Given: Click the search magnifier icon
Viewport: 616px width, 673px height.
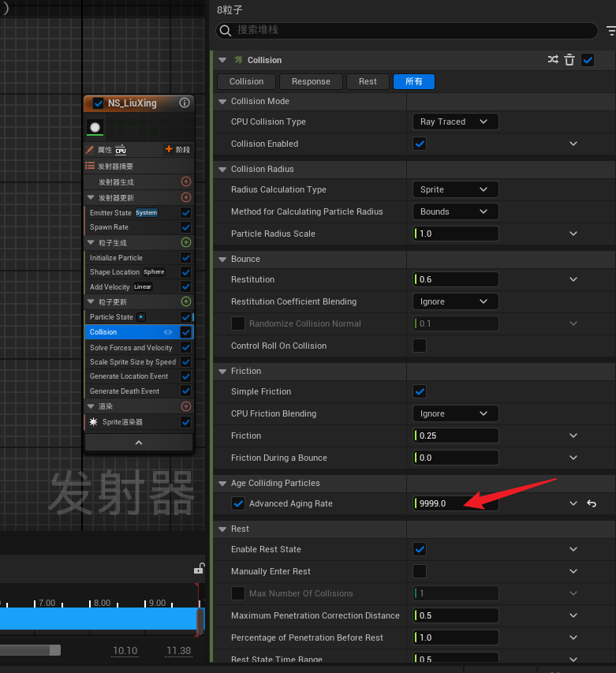Looking at the screenshot, I should point(226,31).
